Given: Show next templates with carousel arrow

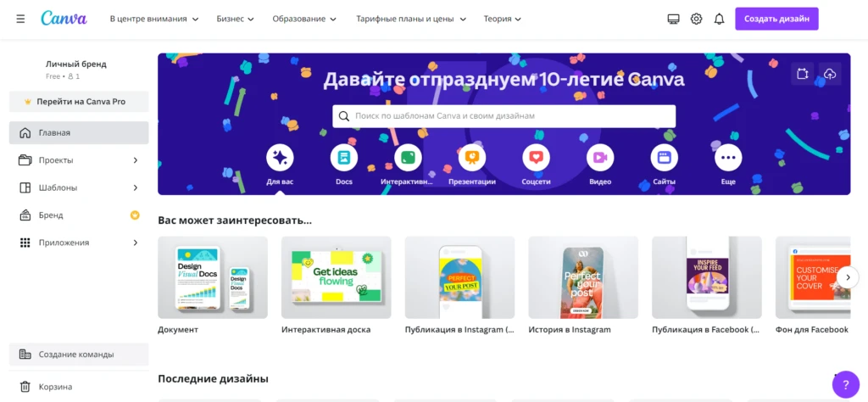Looking at the screenshot, I should [x=848, y=276].
